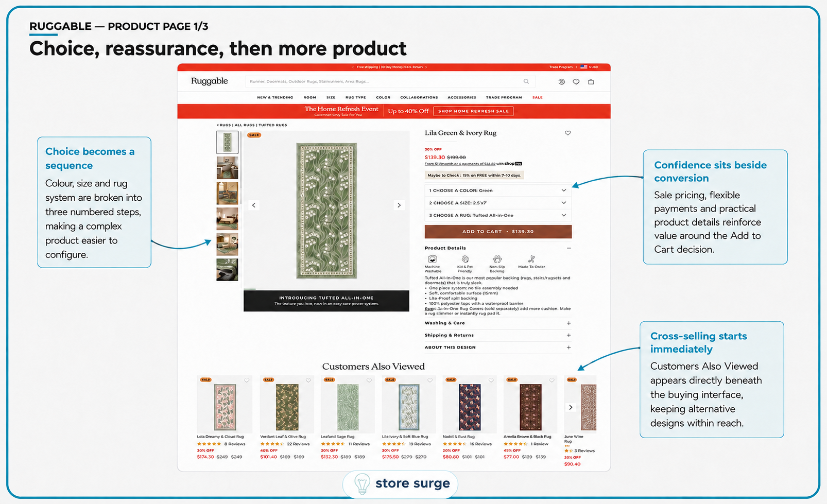Click Shop Home Refresh Sale button
The height and width of the screenshot is (504, 827).
(473, 111)
